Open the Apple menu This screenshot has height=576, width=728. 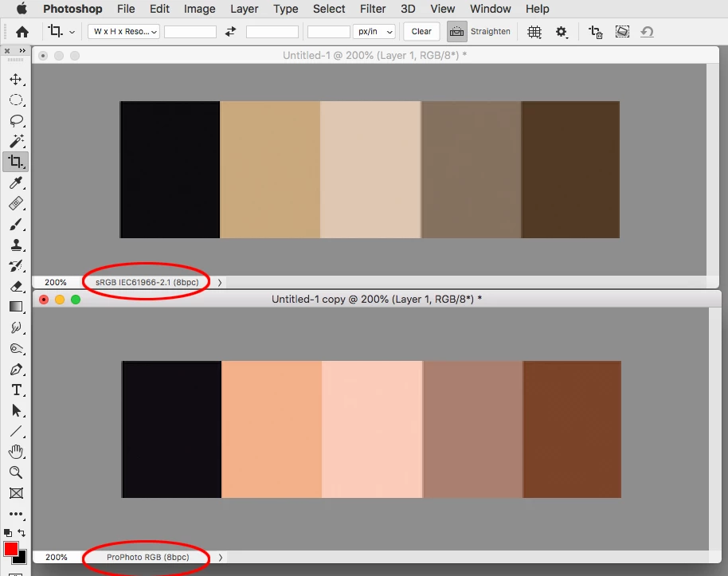(x=22, y=8)
